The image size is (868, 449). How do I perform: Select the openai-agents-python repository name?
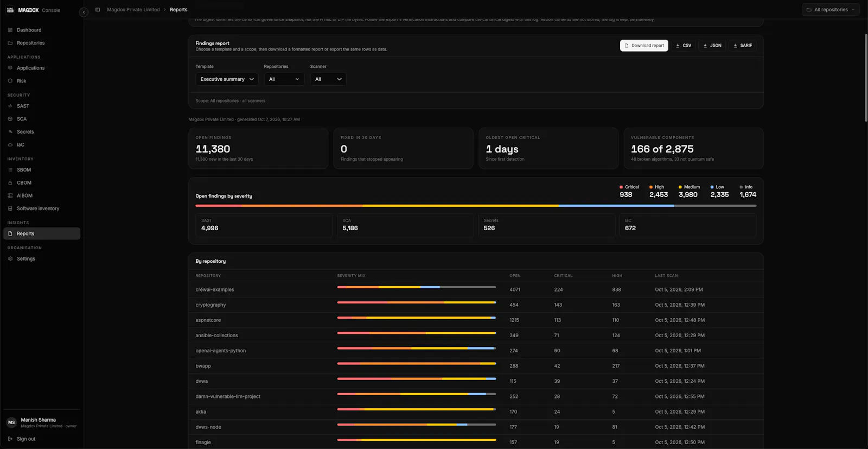[221, 351]
